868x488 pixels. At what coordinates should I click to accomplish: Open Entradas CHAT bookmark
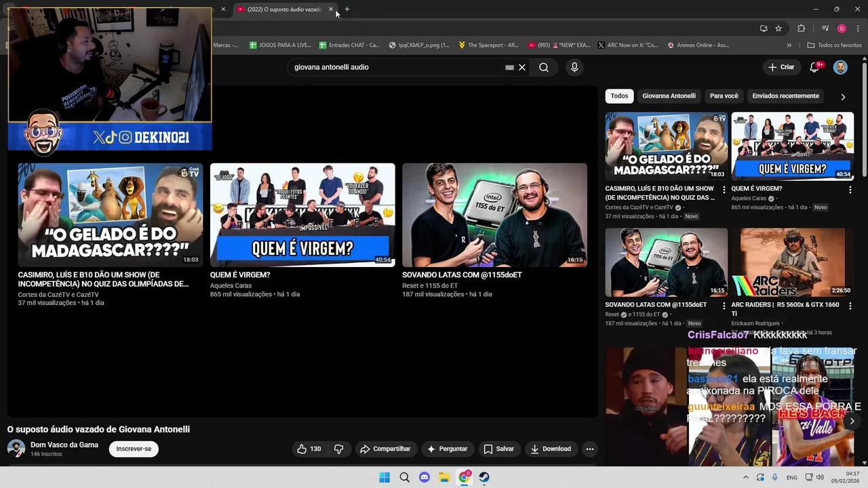[349, 45]
